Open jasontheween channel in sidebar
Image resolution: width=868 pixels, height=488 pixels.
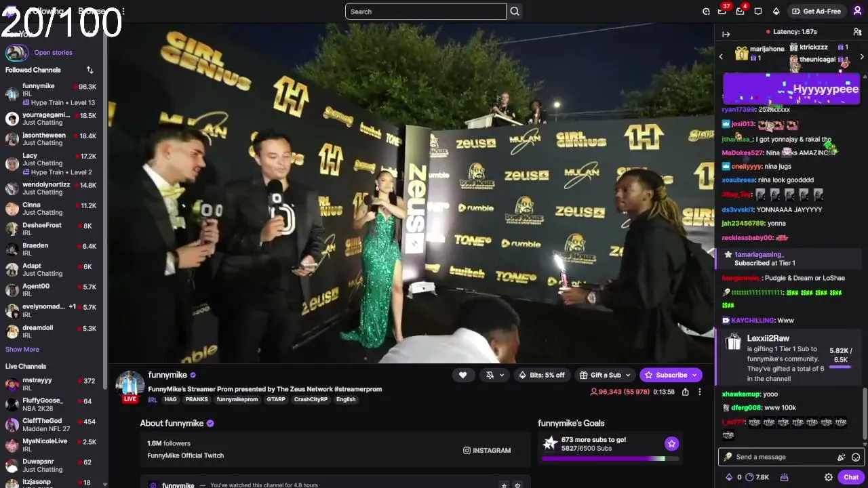pos(52,139)
